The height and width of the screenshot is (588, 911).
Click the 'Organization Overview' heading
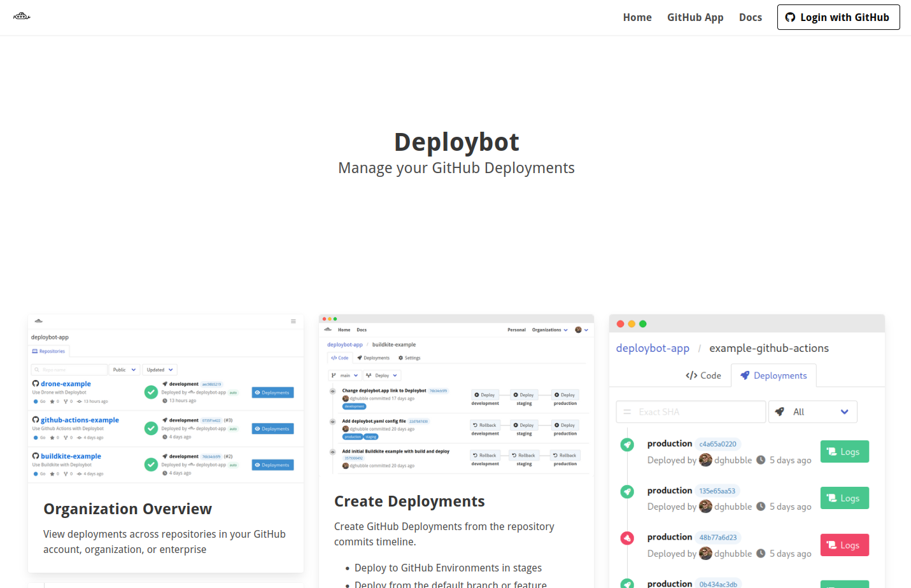(x=127, y=509)
